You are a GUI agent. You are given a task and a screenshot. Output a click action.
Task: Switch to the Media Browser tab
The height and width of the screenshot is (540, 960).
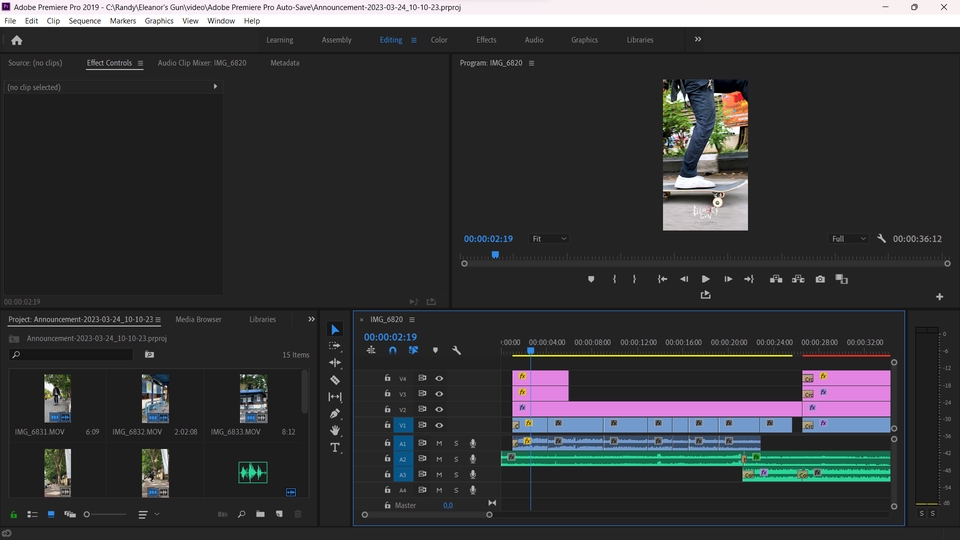pos(198,319)
